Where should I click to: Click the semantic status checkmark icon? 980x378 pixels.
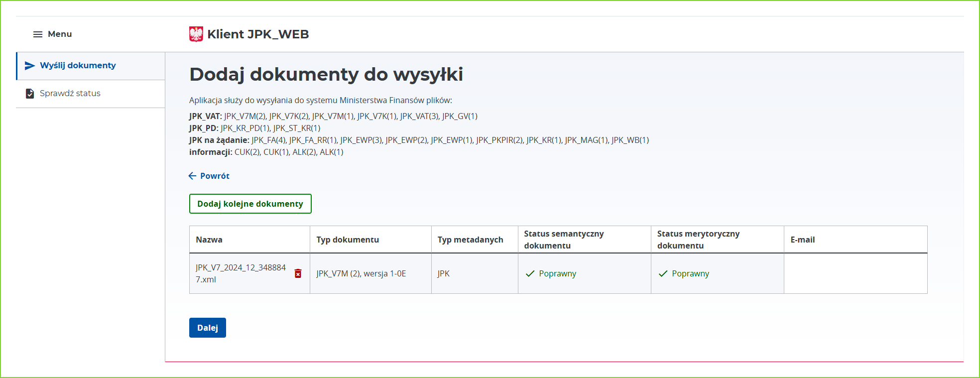[x=530, y=273]
